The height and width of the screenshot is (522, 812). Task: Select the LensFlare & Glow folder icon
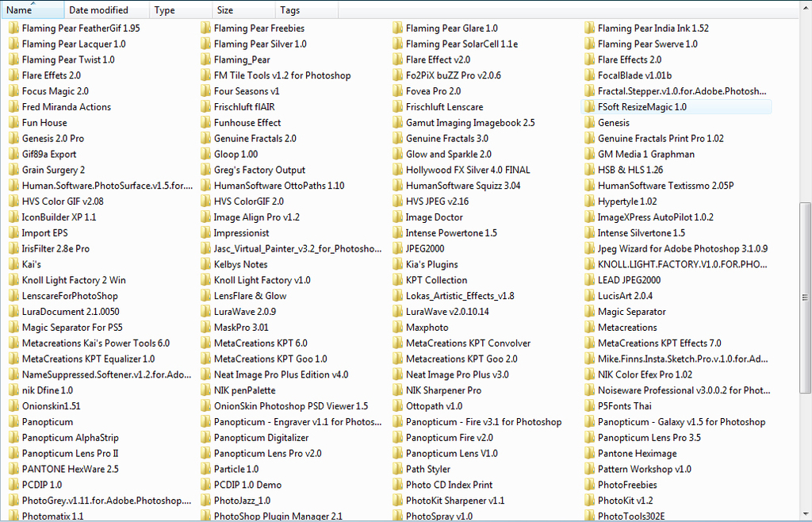[x=206, y=296]
